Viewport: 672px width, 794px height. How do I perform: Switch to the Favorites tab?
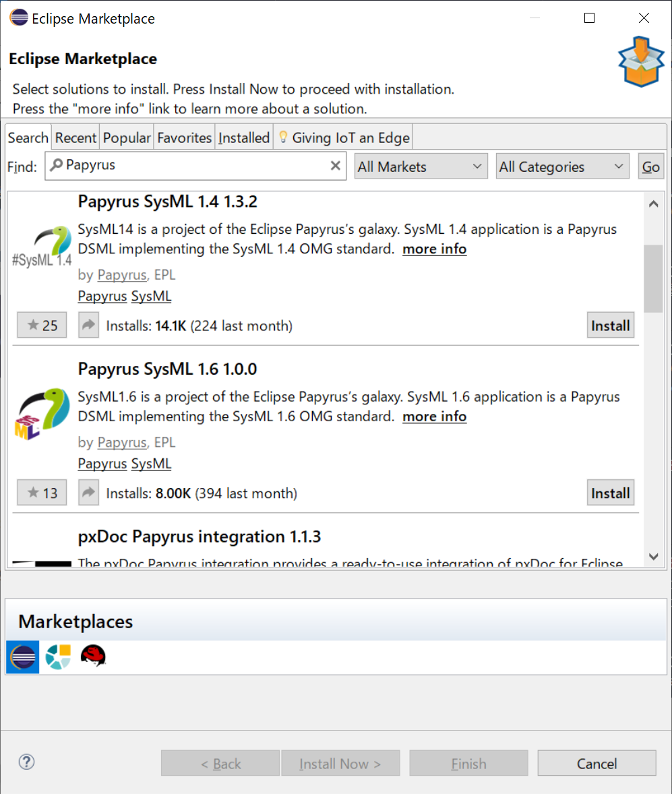[x=184, y=138]
